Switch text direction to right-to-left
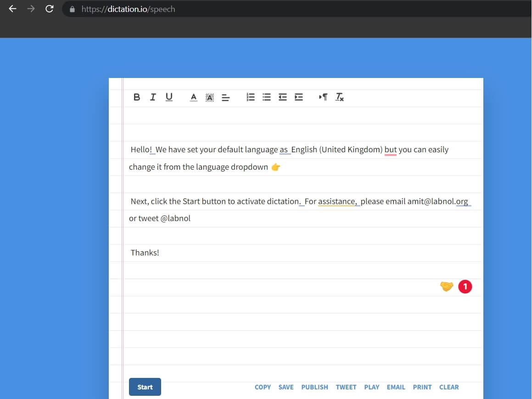 (323, 97)
